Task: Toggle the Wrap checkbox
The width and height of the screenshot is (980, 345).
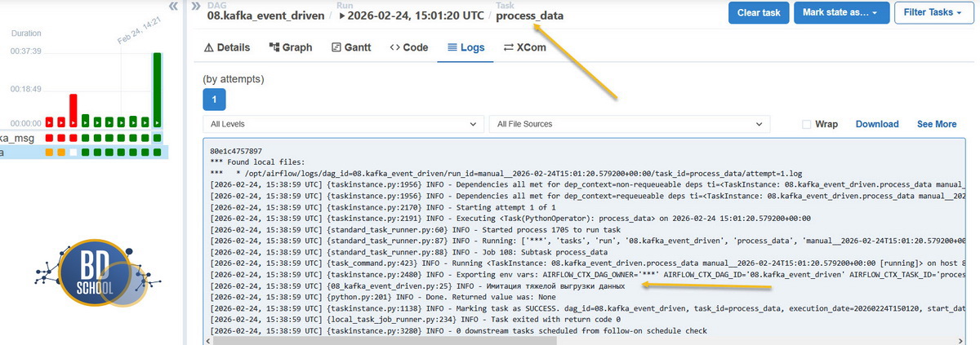Action: pos(807,125)
